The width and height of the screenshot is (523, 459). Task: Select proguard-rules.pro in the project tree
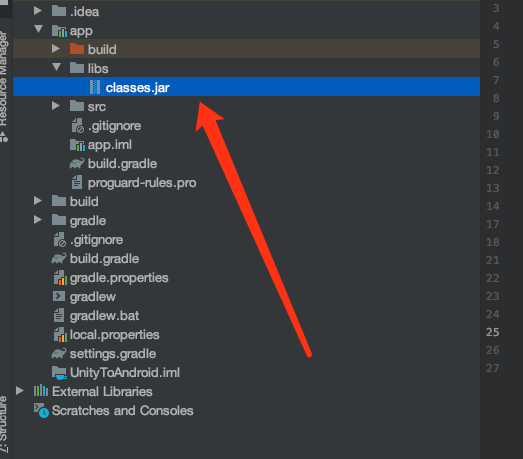click(x=142, y=183)
